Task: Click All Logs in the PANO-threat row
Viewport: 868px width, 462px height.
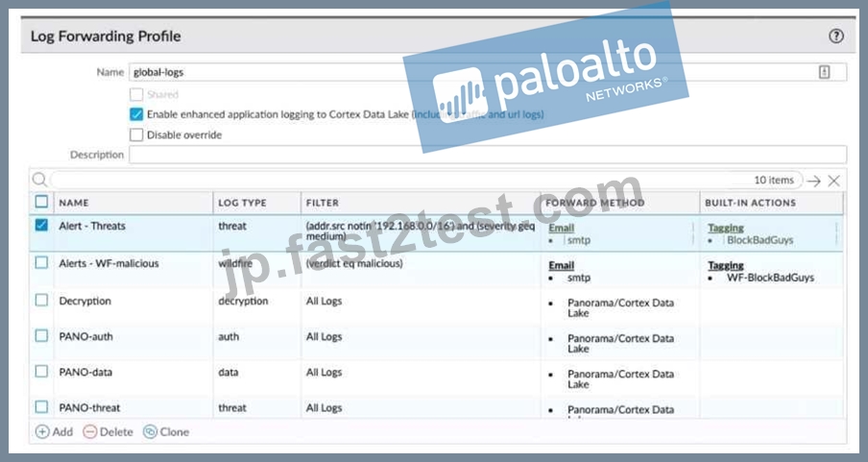Action: (324, 407)
